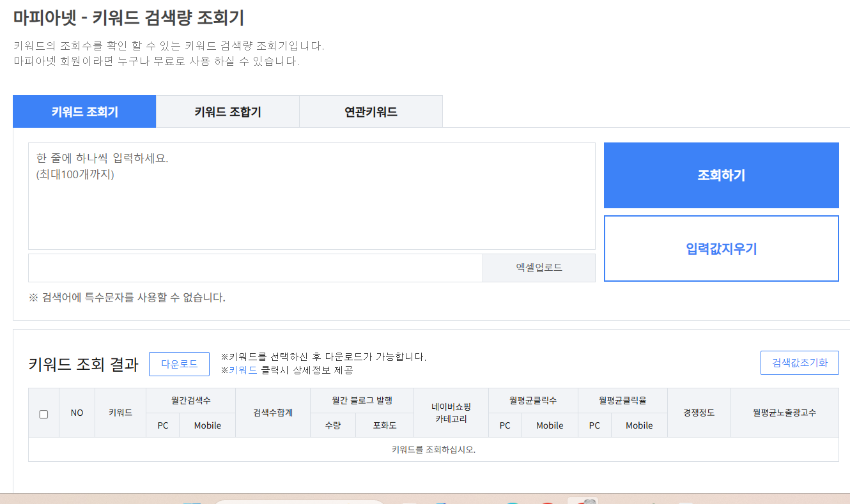Click the 다운로드 download button
850x504 pixels.
[x=179, y=363]
